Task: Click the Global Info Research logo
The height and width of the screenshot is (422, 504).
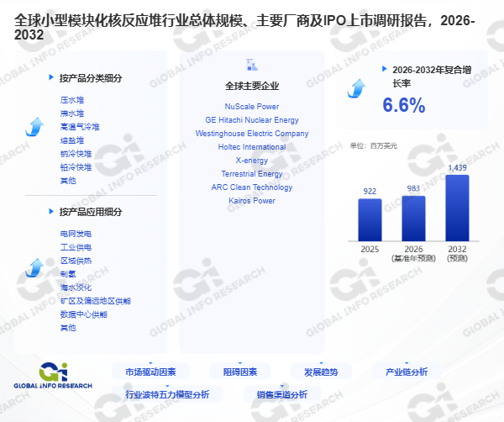Action: 53,376
